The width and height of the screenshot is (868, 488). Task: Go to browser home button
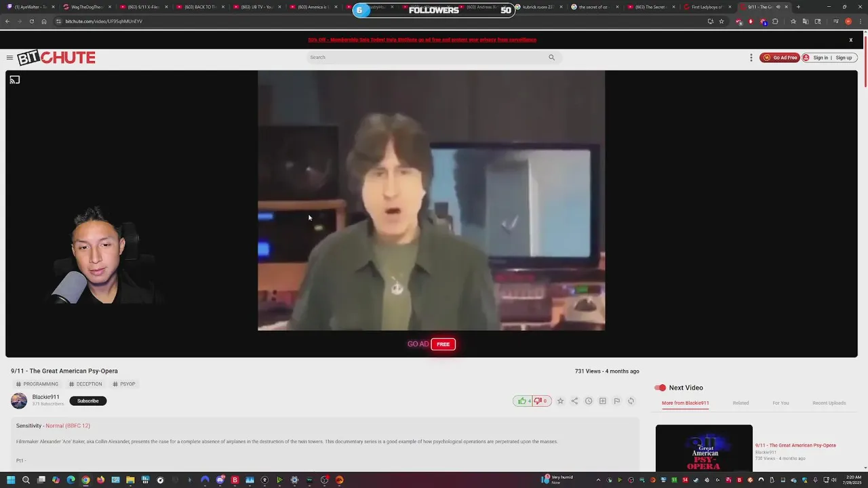(x=43, y=21)
